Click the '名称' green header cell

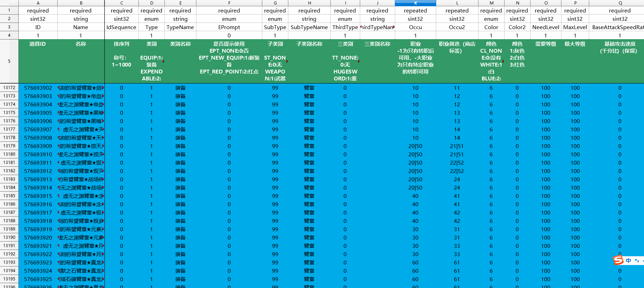[81, 61]
